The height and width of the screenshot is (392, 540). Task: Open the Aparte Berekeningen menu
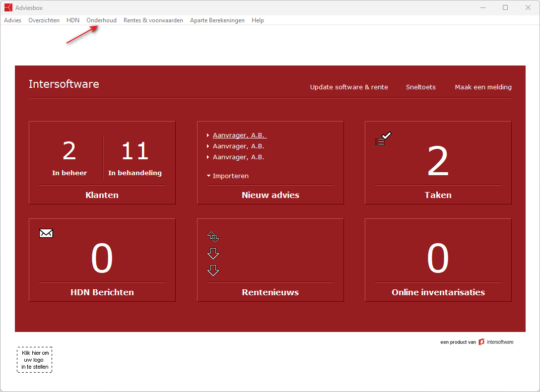(217, 20)
